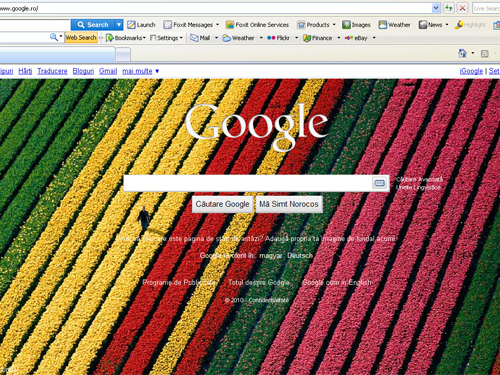Image resolution: width=500 pixels, height=375 pixels.
Task: Expand the eBay dropdown arrow
Action: pos(374,38)
